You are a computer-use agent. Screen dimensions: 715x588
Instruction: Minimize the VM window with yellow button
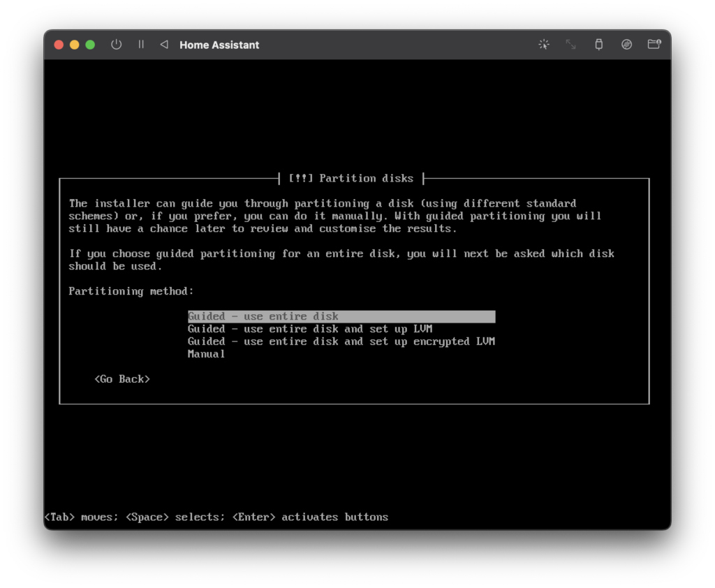click(74, 45)
